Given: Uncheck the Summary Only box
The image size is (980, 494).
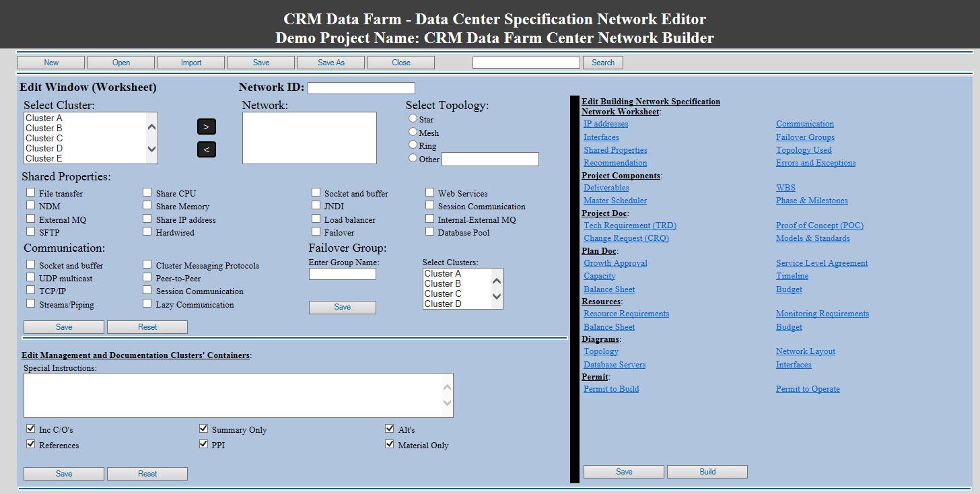Looking at the screenshot, I should 203,427.
